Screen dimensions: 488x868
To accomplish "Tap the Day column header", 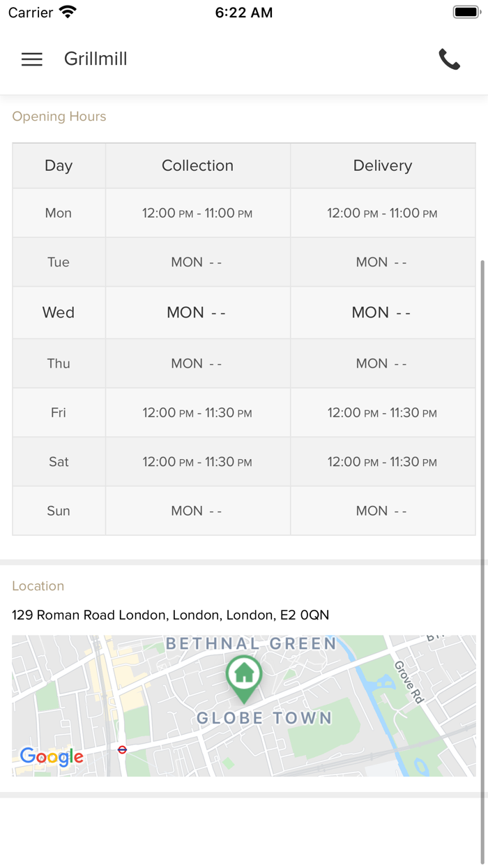I will click(59, 165).
